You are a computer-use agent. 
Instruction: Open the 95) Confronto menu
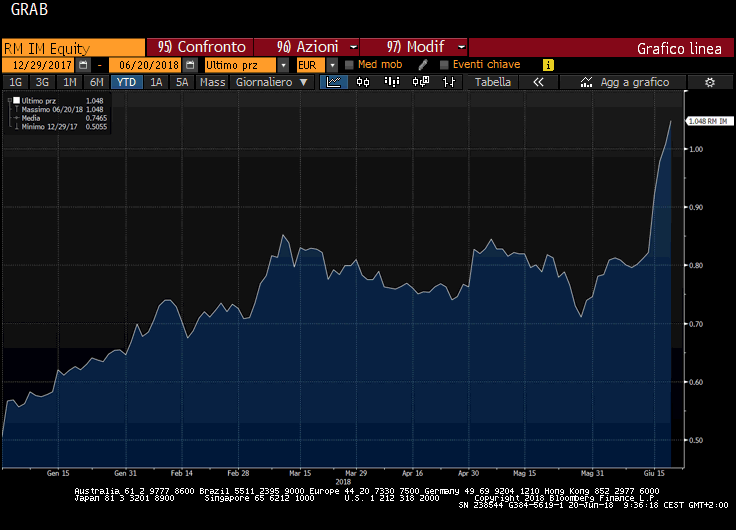(x=200, y=47)
